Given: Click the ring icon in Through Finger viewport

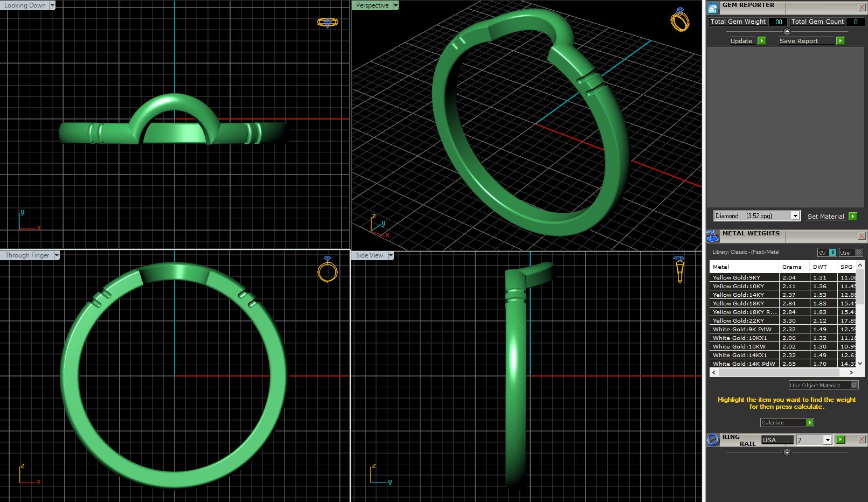Looking at the screenshot, I should tap(327, 269).
